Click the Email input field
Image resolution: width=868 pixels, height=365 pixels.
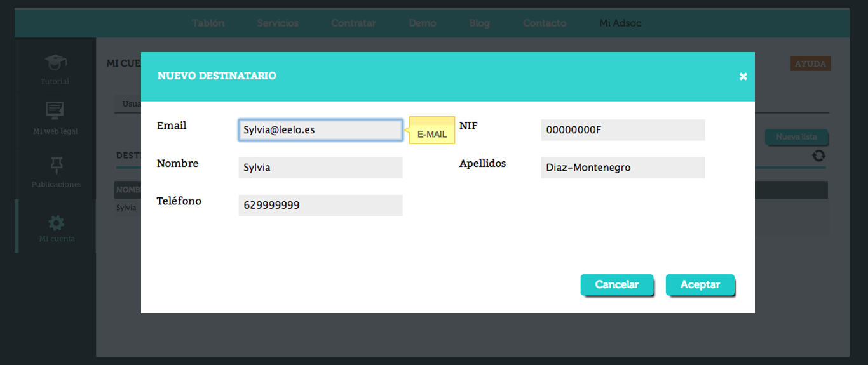point(320,130)
